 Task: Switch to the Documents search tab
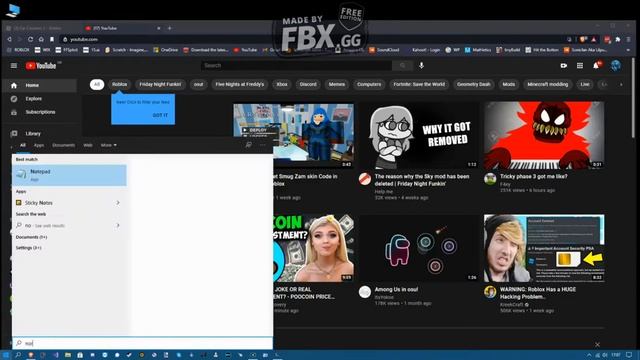pyautogui.click(x=63, y=145)
